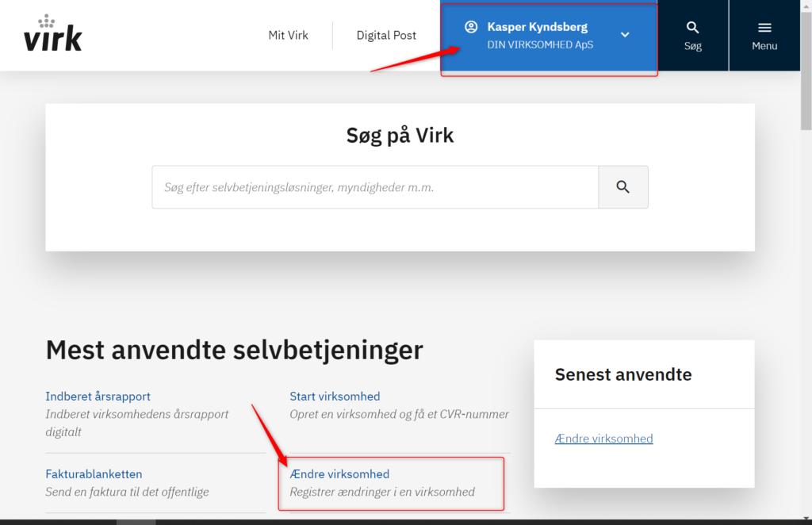Open Ændre virksomhed under Mest anvendte selvbetjeninger
812x525 pixels.
pos(339,473)
